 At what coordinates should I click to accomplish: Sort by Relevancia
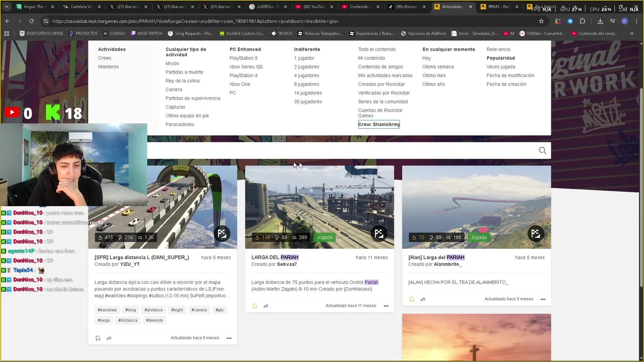point(498,49)
